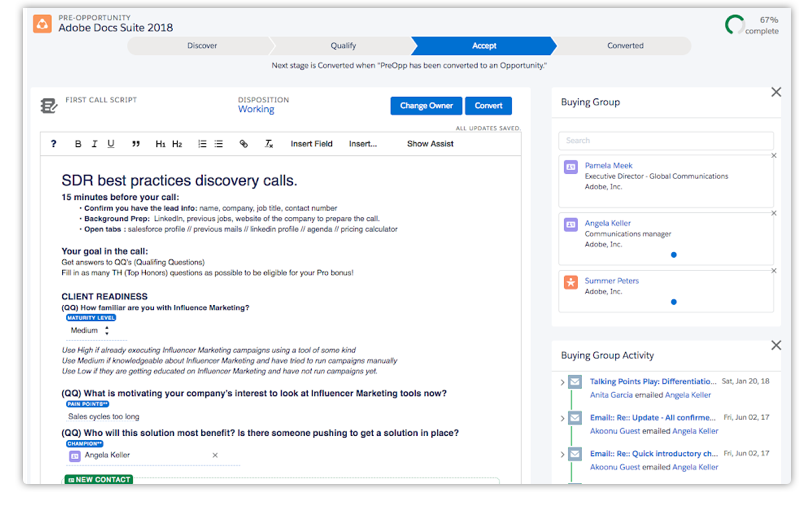Remove Summer Peters from Buying Group

(x=774, y=271)
